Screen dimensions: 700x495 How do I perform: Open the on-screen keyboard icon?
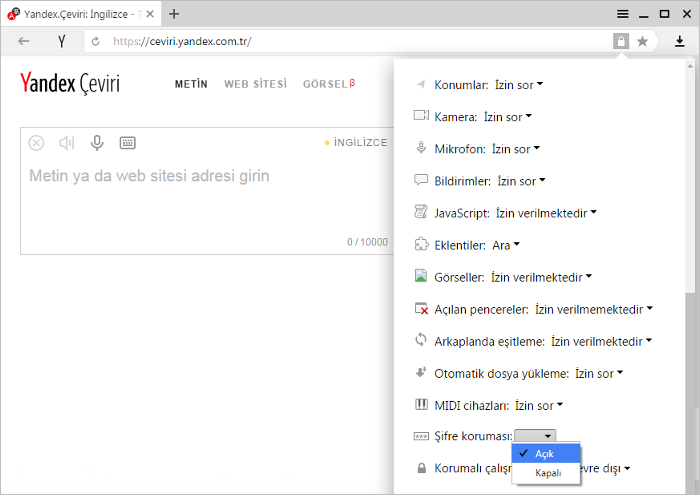[x=128, y=143]
